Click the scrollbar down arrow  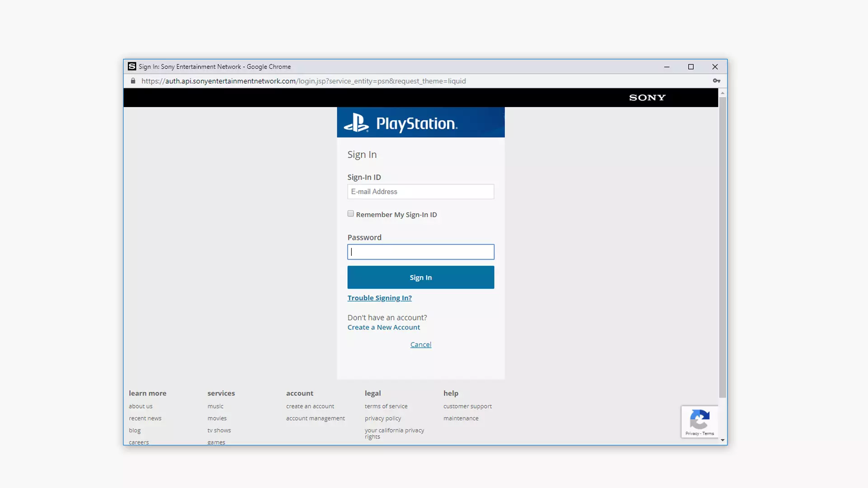722,440
